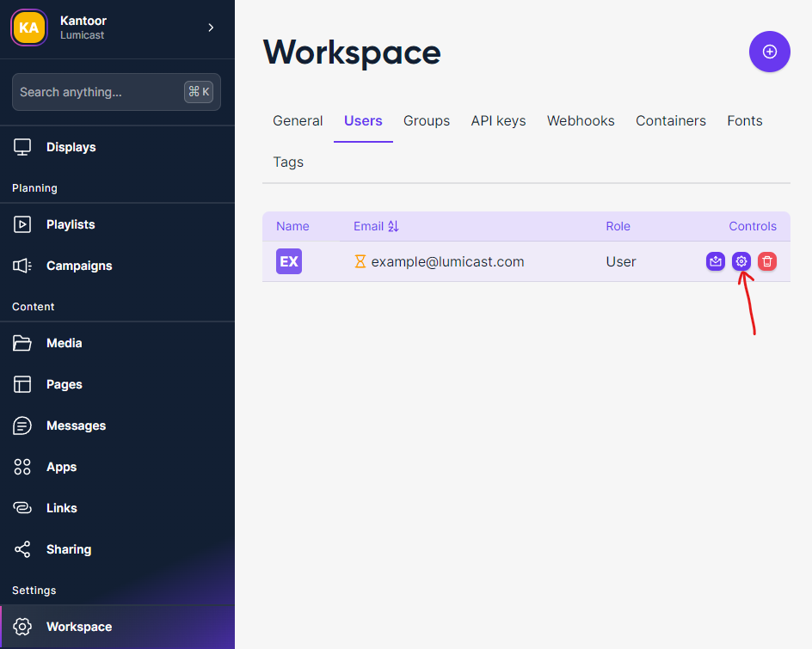
Task: Open the Links section
Action: [x=60, y=508]
